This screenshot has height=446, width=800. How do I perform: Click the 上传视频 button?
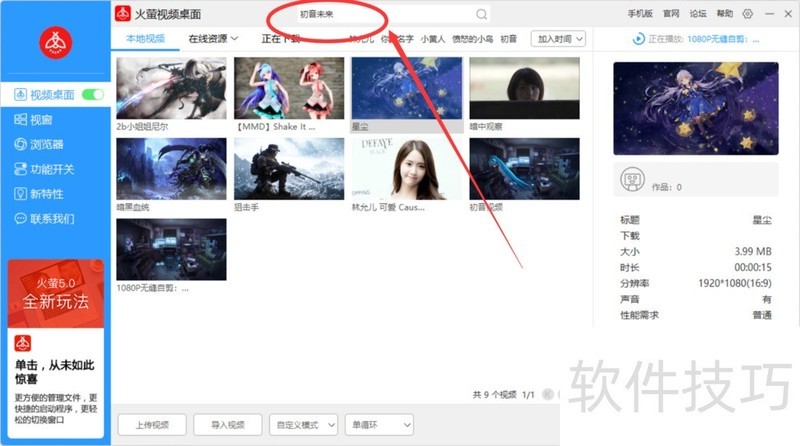pyautogui.click(x=152, y=425)
